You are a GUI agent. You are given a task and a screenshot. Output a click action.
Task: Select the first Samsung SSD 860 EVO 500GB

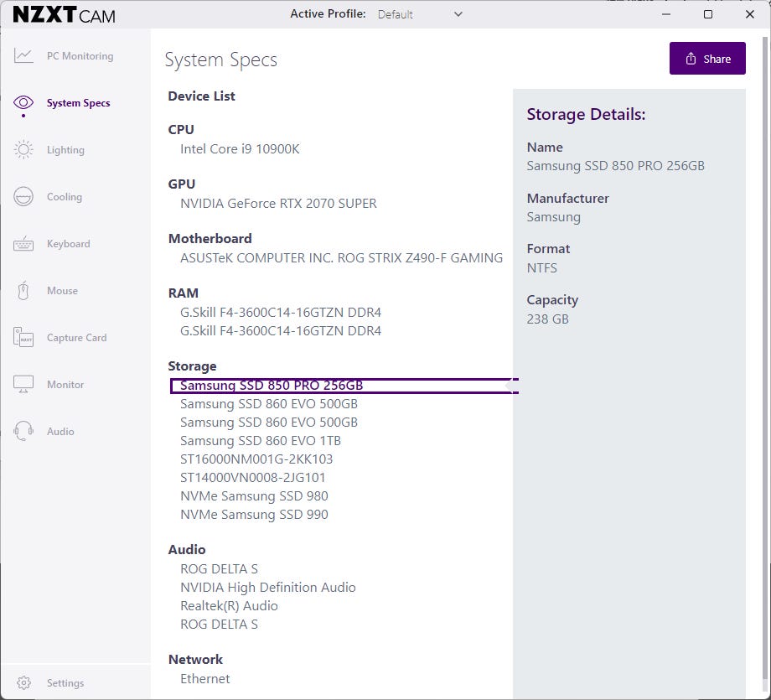(x=269, y=404)
